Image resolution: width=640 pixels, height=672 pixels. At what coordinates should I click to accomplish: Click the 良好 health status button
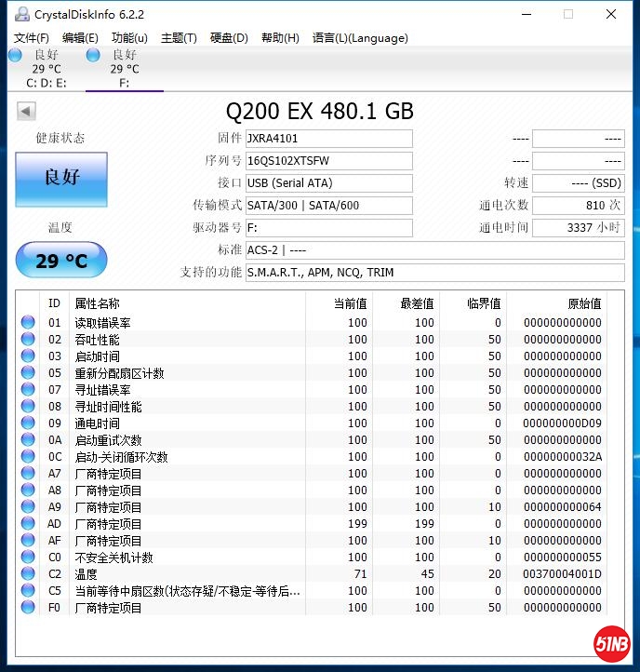[61, 179]
